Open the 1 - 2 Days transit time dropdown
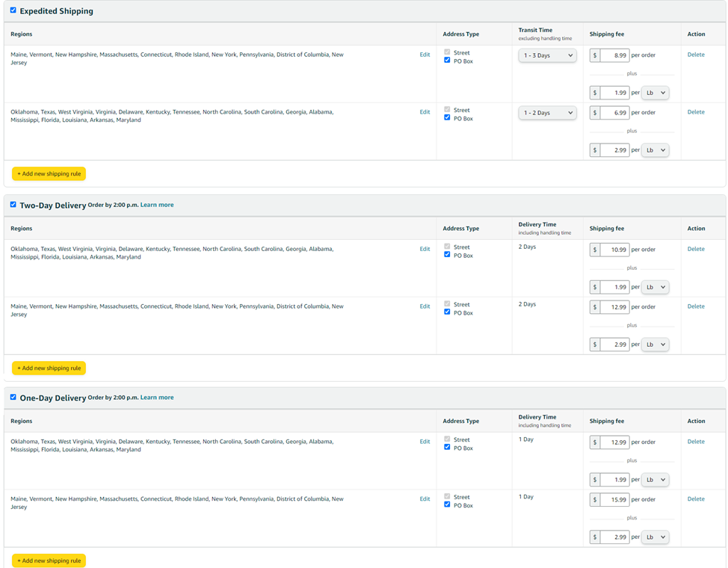 (547, 113)
